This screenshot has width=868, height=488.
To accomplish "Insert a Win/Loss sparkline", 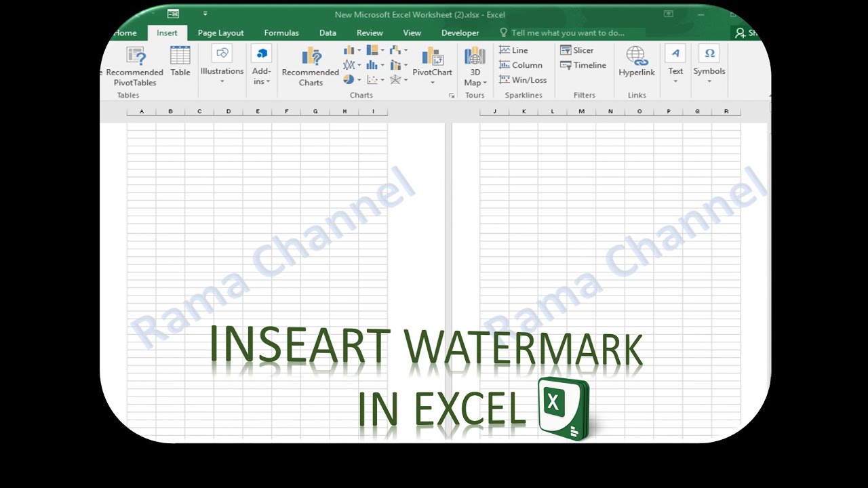I will (523, 80).
